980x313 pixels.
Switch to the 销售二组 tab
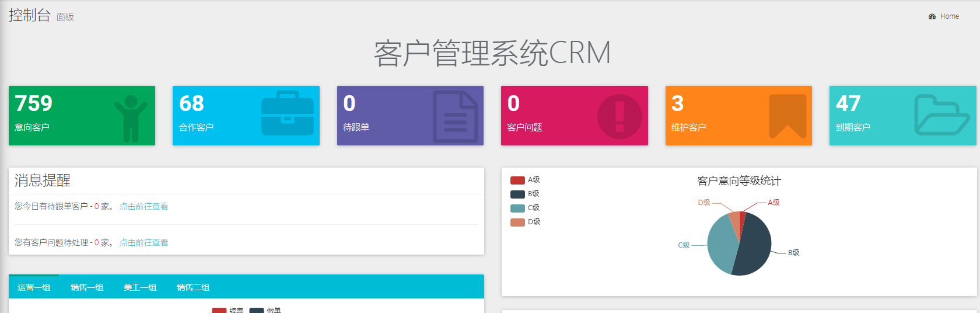click(193, 287)
